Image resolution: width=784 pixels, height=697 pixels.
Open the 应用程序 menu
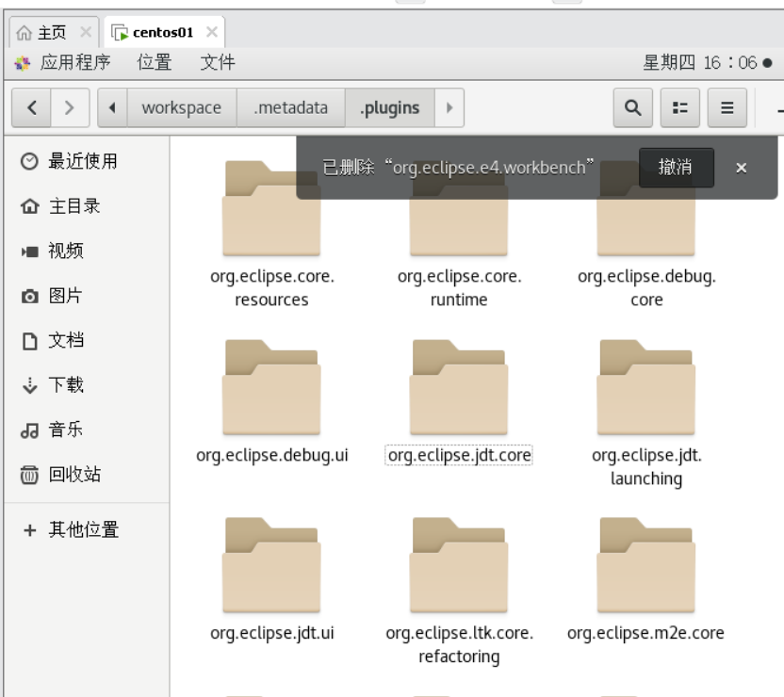pyautogui.click(x=75, y=62)
